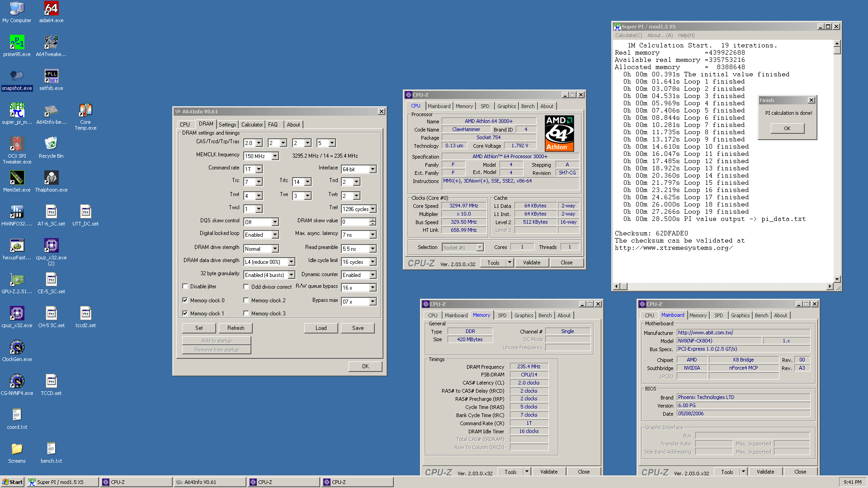Viewport: 868px width, 488px height.
Task: Click the DRAM skew value field
Action: [355, 222]
